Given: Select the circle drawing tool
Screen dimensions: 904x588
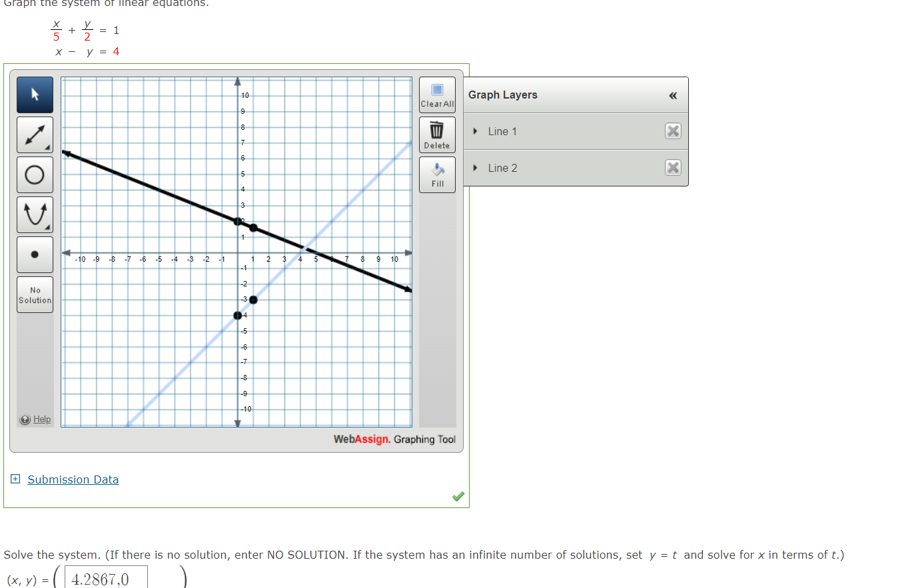Looking at the screenshot, I should tap(34, 174).
